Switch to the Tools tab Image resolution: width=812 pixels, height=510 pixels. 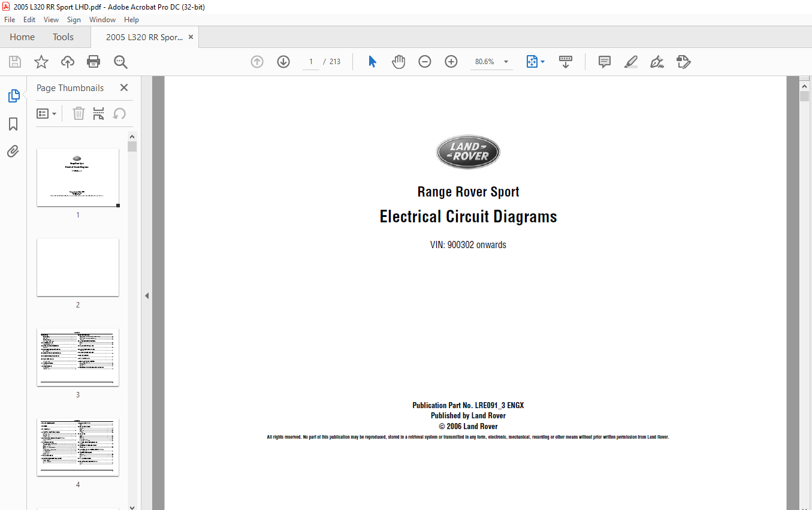tap(63, 37)
